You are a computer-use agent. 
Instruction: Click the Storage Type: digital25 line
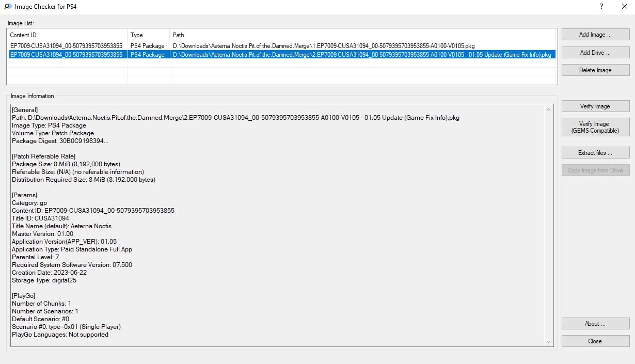click(44, 280)
